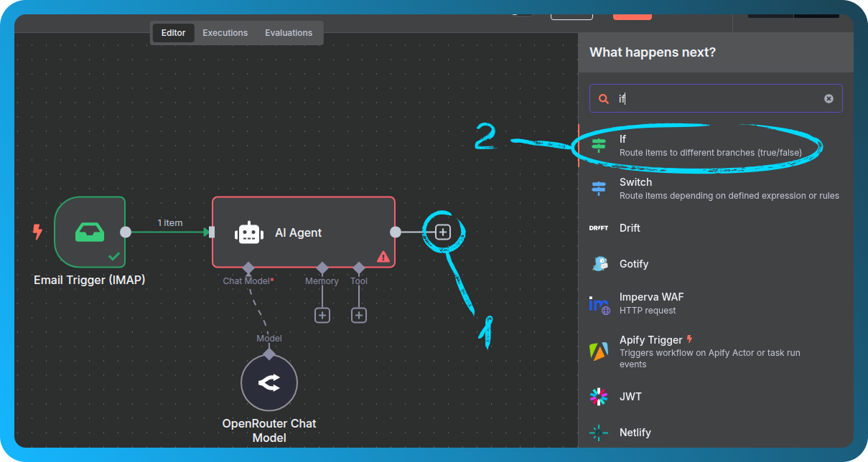Select the Gotify node icon

[x=599, y=263]
